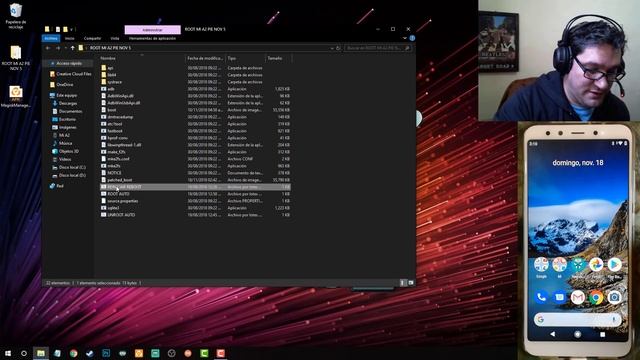Select Este equipo in navigation pane

63,95
